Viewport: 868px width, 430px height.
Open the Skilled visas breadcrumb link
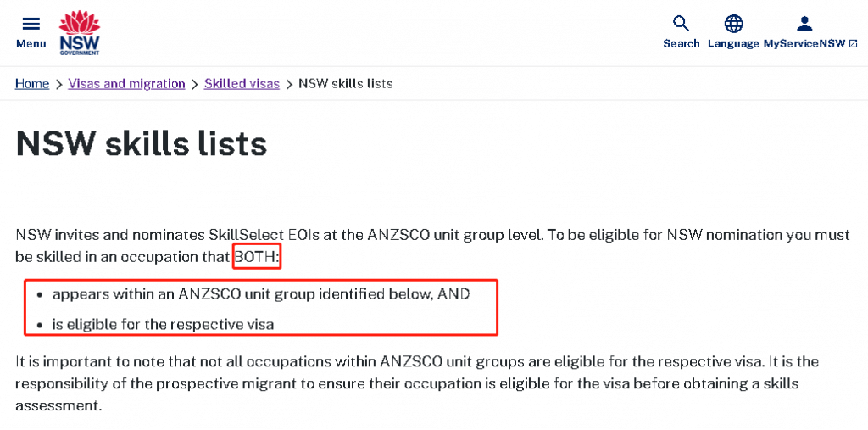point(242,84)
